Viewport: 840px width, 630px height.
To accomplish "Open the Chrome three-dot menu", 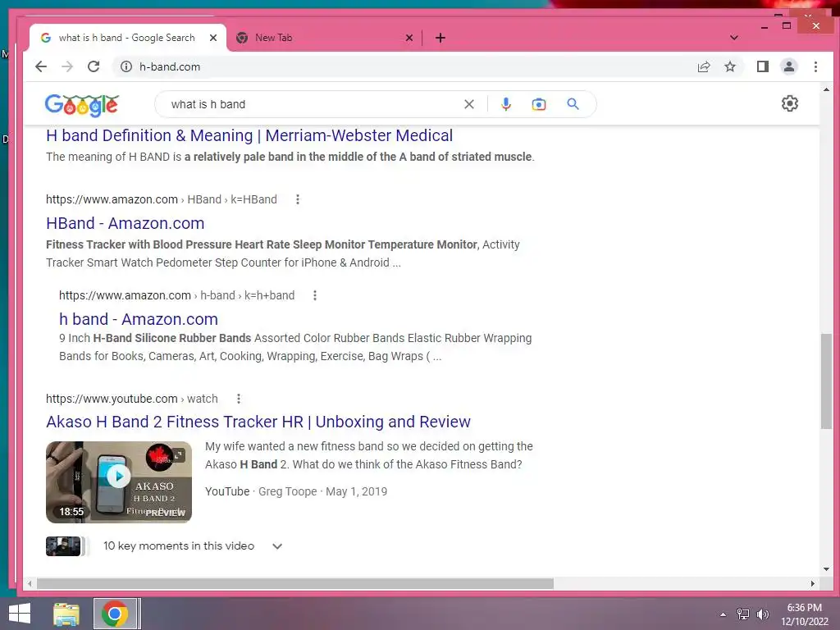I will point(815,66).
